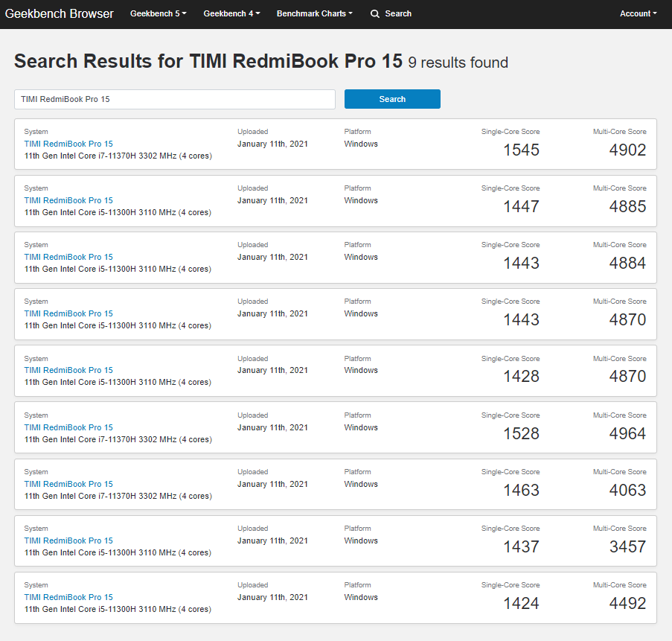The image size is (672, 641).
Task: Click the '9 results found' text
Action: click(x=458, y=63)
